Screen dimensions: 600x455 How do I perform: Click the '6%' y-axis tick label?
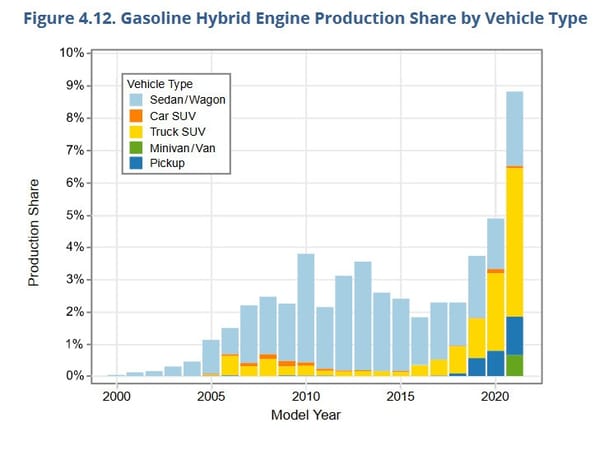click(x=75, y=183)
